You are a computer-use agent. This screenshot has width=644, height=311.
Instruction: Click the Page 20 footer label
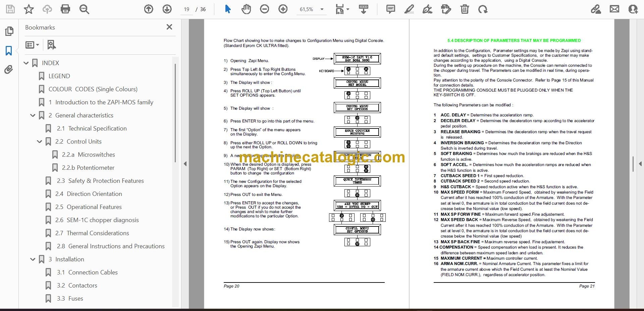231,286
